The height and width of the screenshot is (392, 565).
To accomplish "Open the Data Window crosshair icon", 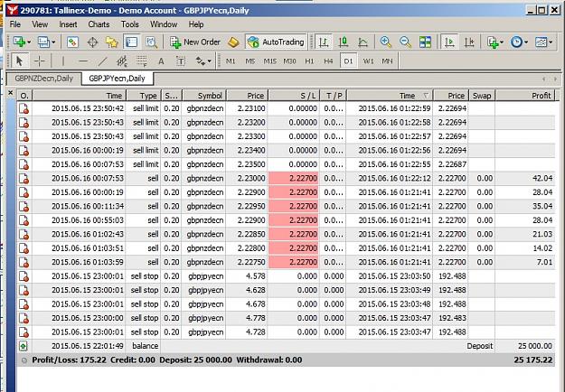I will click(x=92, y=42).
